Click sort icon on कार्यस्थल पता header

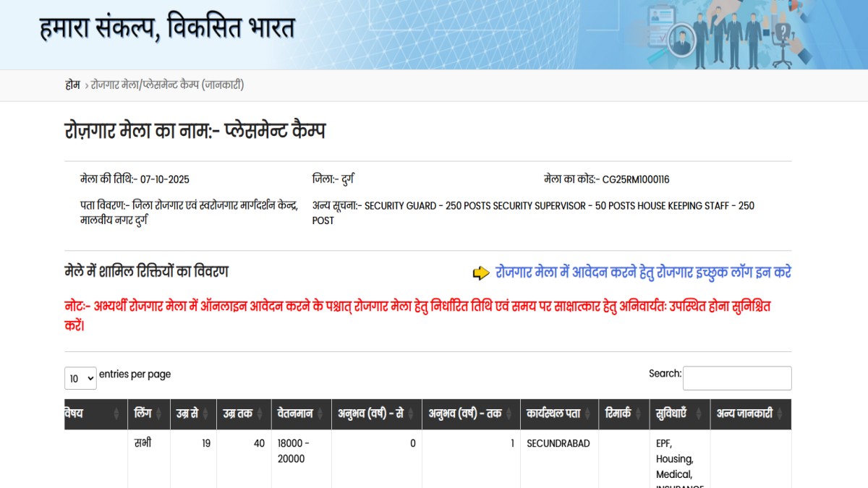tap(592, 414)
